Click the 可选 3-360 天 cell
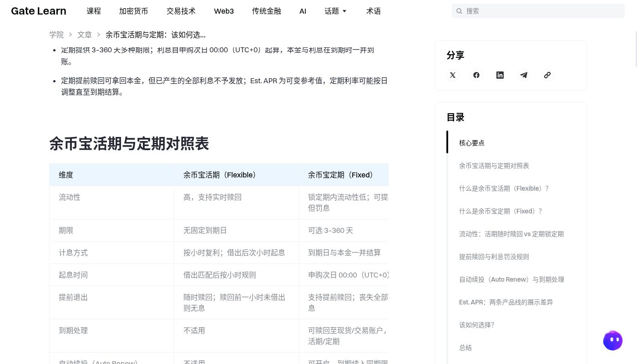Image resolution: width=637 pixels, height=364 pixels. [331, 230]
